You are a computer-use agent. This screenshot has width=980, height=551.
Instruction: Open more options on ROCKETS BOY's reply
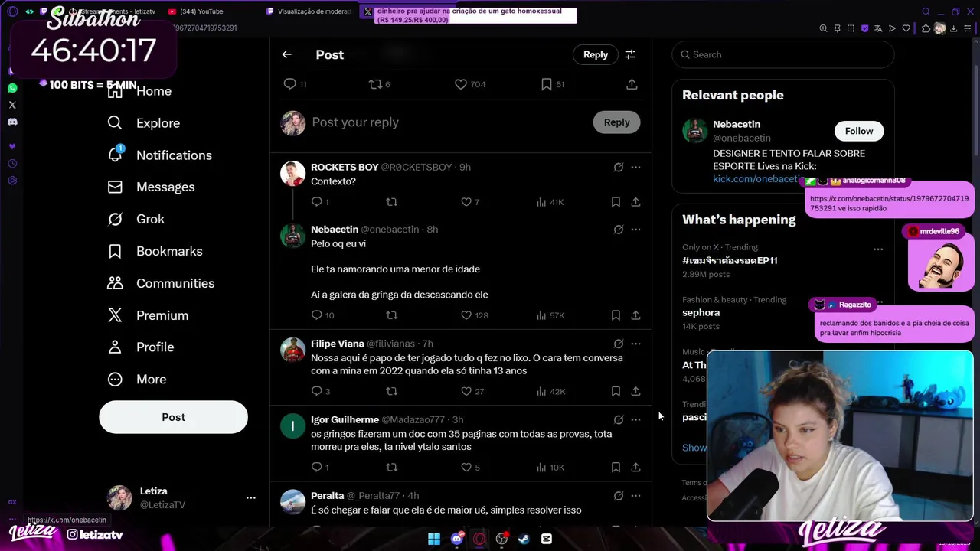click(635, 167)
